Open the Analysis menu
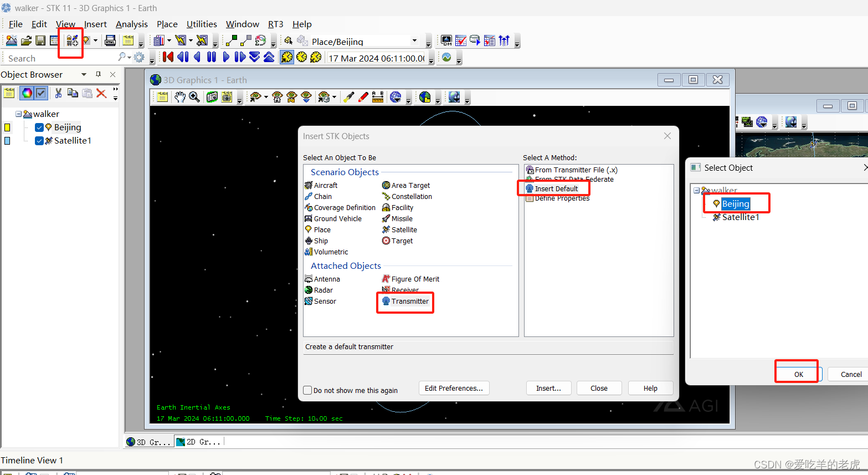Viewport: 868px width, 475px height. pyautogui.click(x=132, y=24)
